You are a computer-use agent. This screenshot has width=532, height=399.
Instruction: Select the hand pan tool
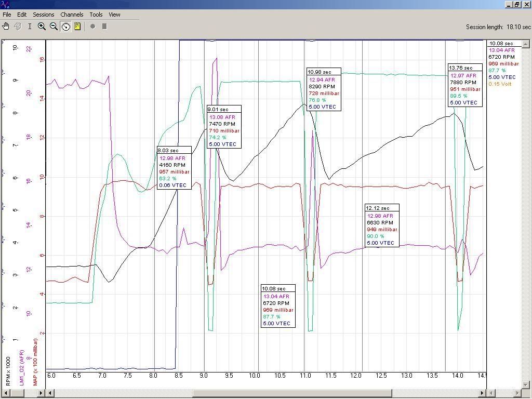[x=6, y=26]
